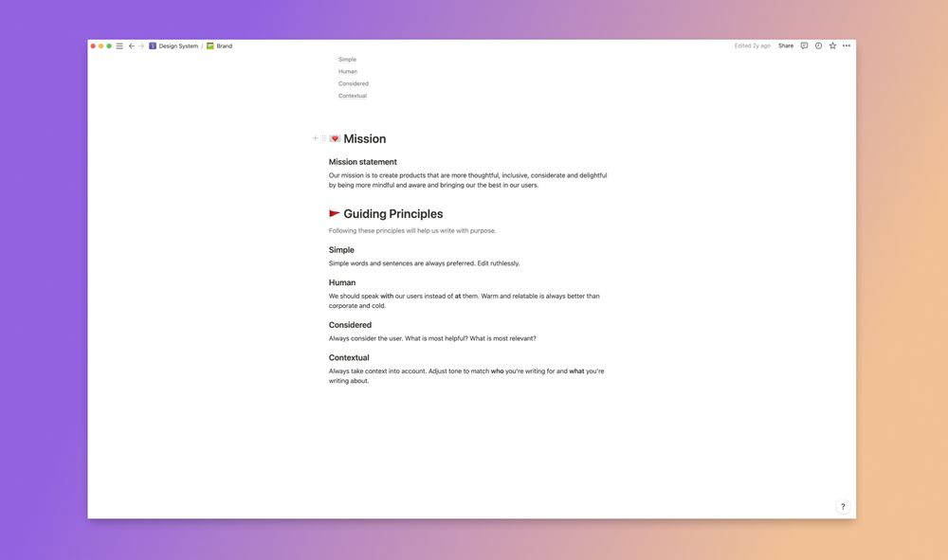Click the drag handle beside Mission heading

[322, 137]
